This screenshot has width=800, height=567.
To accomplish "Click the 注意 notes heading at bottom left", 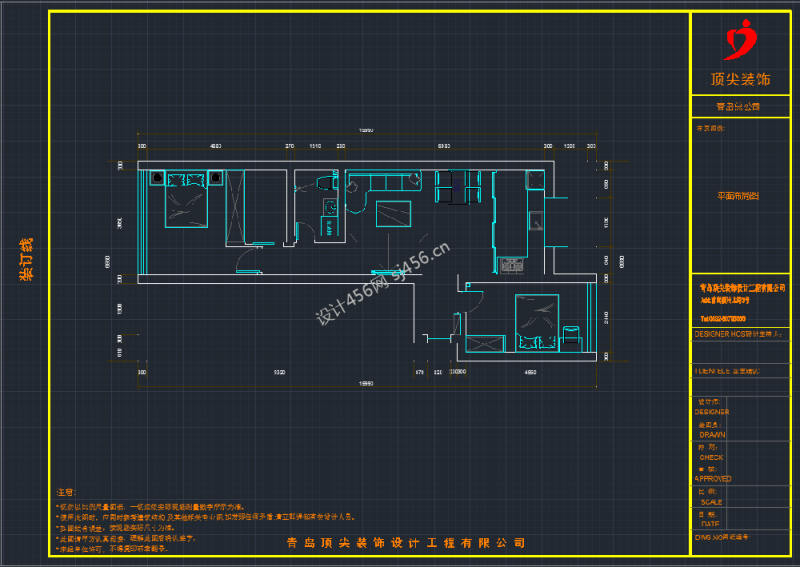I will [65, 493].
